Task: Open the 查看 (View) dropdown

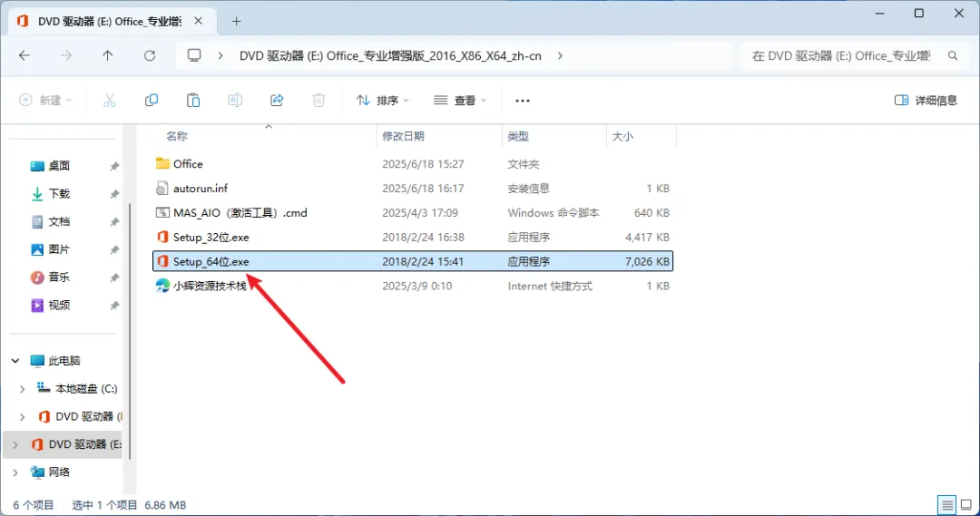Action: [x=460, y=100]
